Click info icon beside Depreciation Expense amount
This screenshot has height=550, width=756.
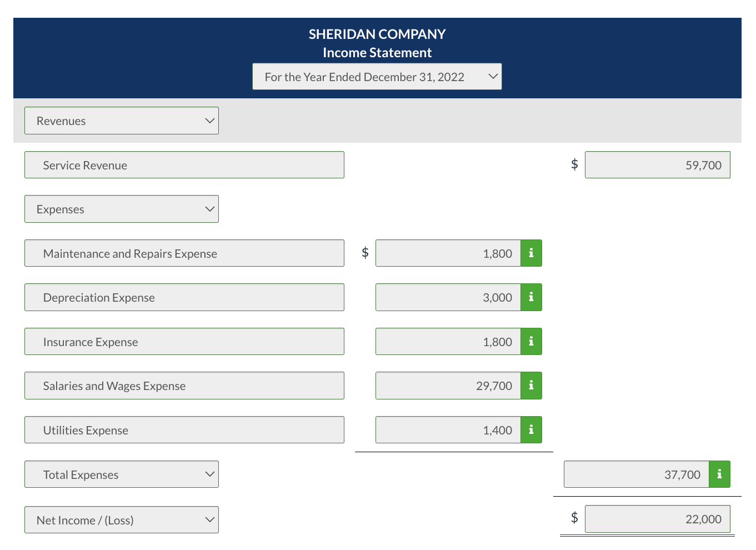531,297
